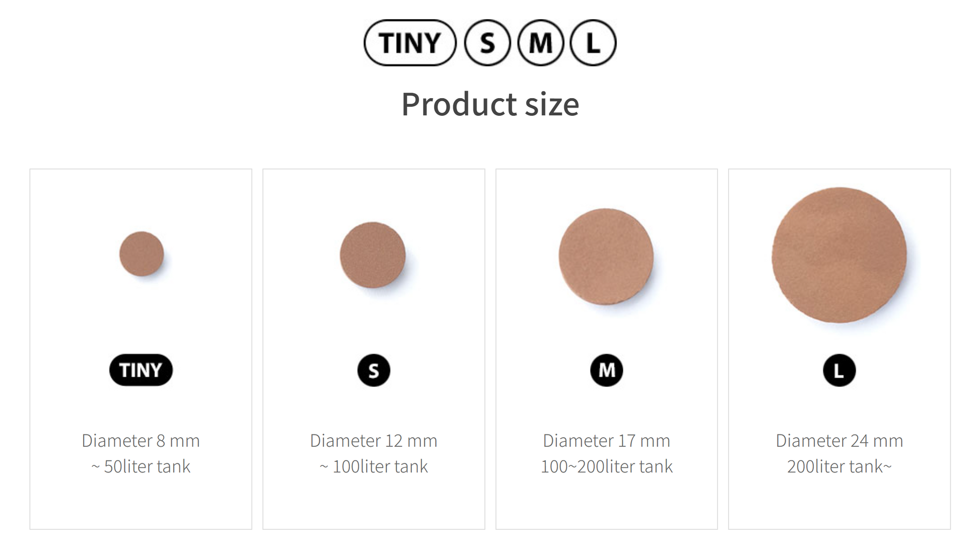Click the Diameter 17 mm text
The height and width of the screenshot is (558, 980).
pyautogui.click(x=606, y=441)
